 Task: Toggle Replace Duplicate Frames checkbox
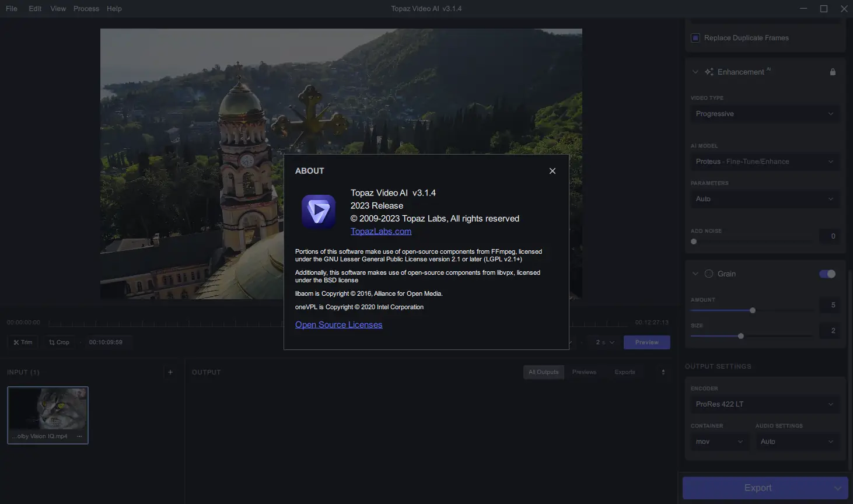[x=695, y=38]
